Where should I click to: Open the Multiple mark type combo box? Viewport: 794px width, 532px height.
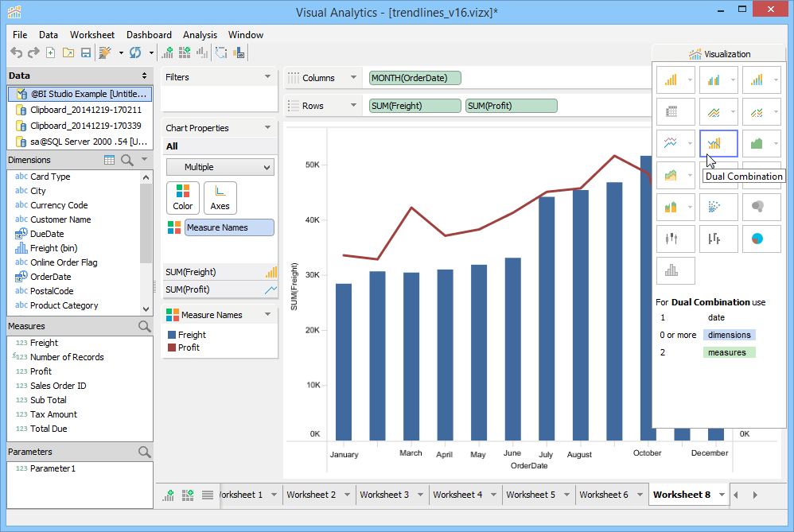220,167
